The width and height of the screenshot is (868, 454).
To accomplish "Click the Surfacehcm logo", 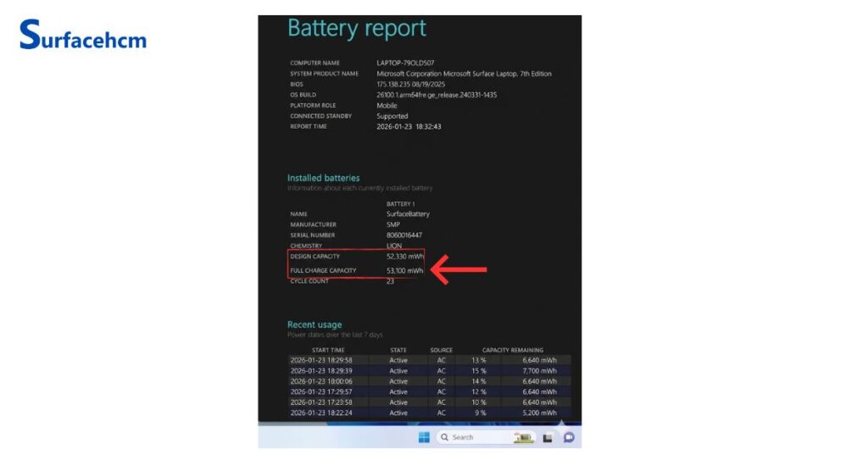I will tap(83, 34).
